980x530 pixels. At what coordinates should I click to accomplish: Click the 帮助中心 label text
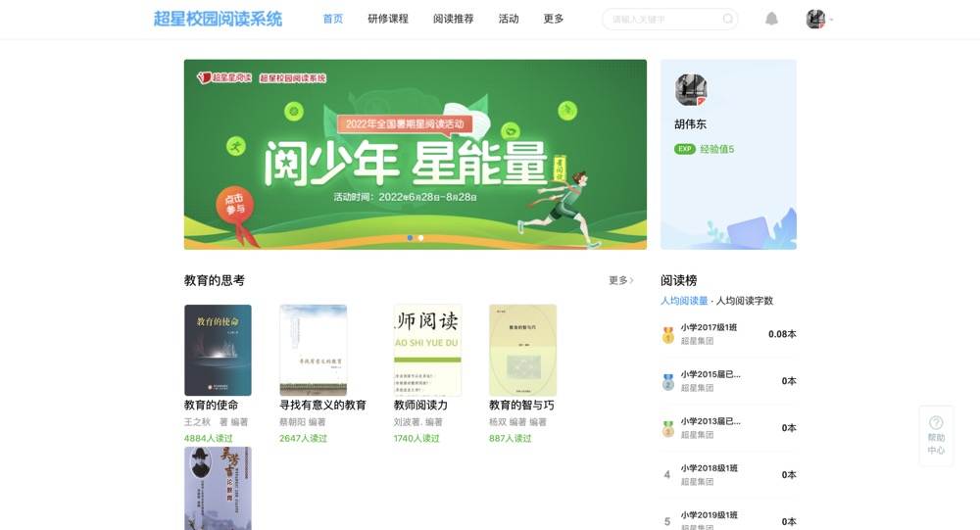pos(936,444)
